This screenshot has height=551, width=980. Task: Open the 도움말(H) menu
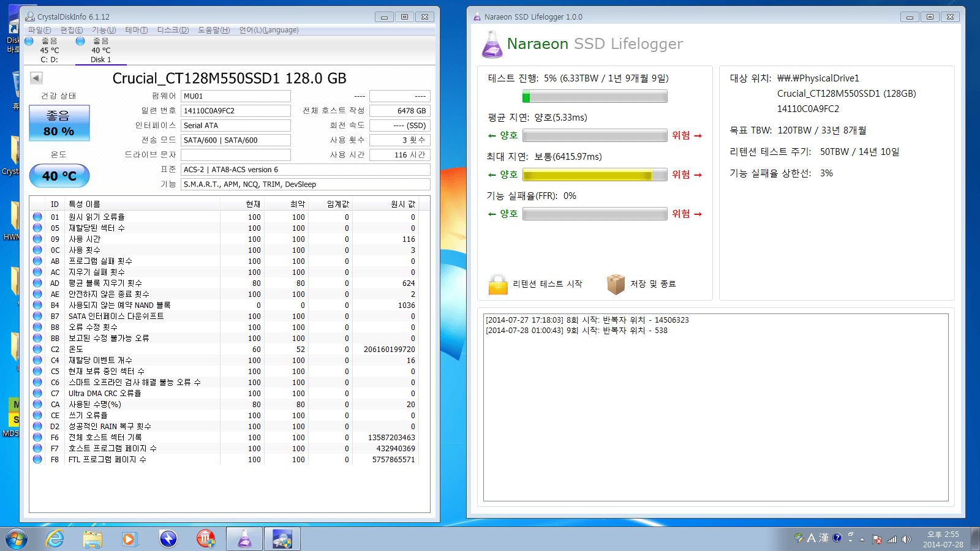point(214,30)
